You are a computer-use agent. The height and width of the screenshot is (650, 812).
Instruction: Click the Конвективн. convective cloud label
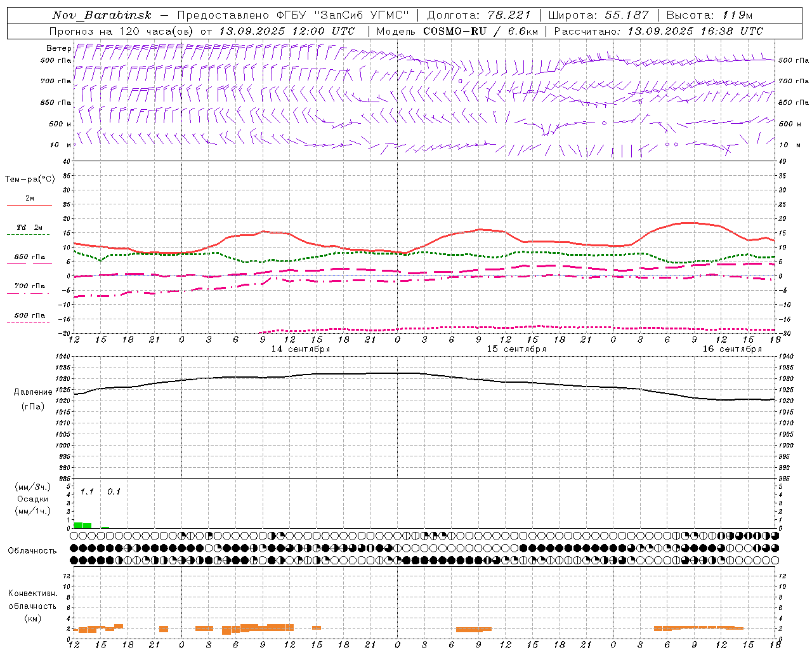coord(32,594)
